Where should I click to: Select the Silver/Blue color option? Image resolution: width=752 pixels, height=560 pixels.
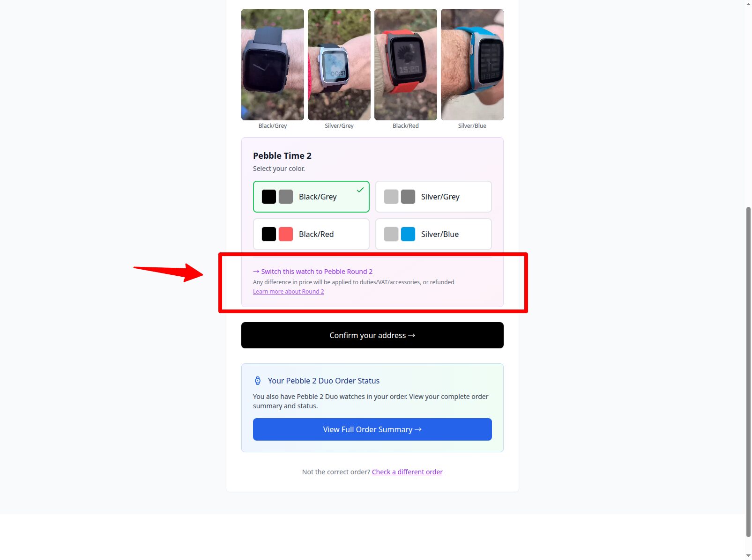pyautogui.click(x=433, y=234)
